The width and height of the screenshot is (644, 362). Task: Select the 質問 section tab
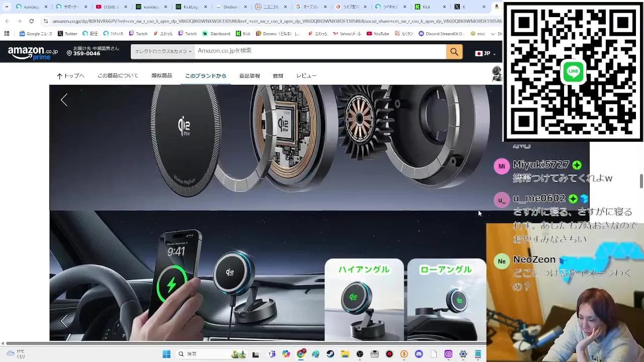pos(278,76)
